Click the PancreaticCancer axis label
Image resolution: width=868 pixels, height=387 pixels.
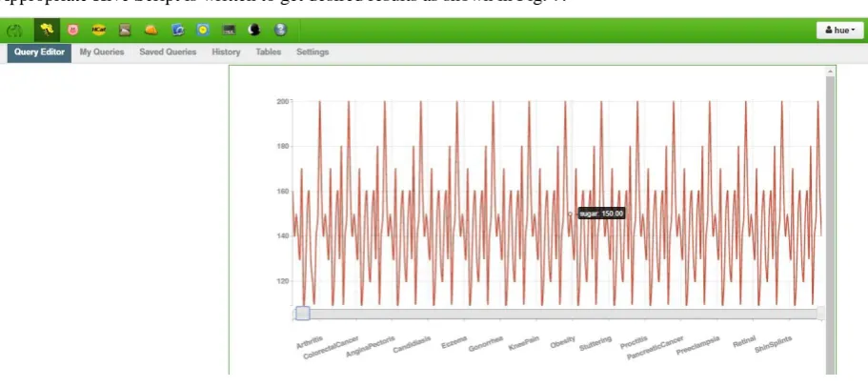click(x=656, y=348)
